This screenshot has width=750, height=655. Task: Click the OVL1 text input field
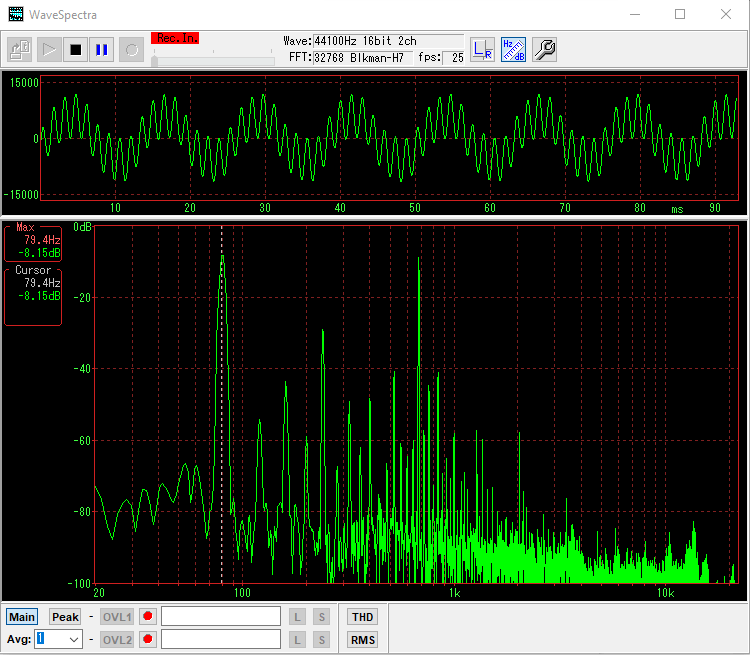coord(221,616)
